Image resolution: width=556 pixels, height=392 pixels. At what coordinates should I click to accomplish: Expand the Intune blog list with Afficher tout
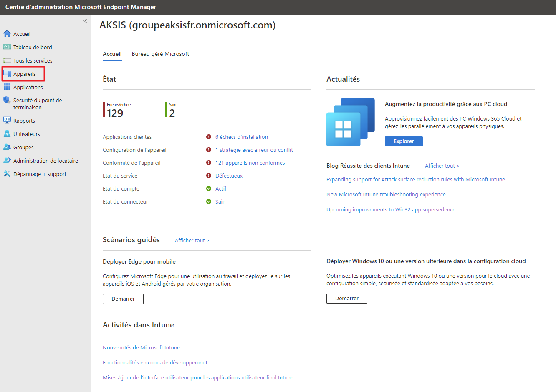(442, 166)
